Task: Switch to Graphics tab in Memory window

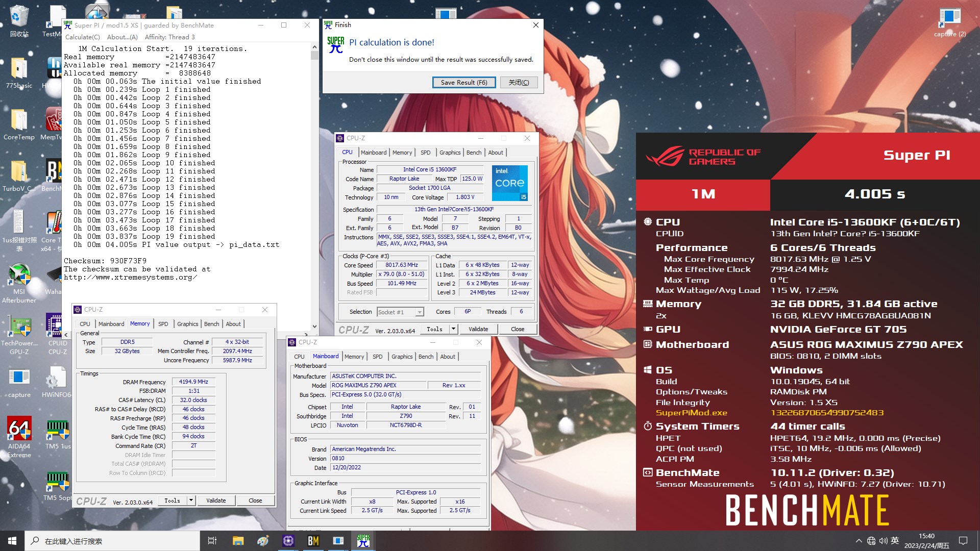Action: pos(187,324)
